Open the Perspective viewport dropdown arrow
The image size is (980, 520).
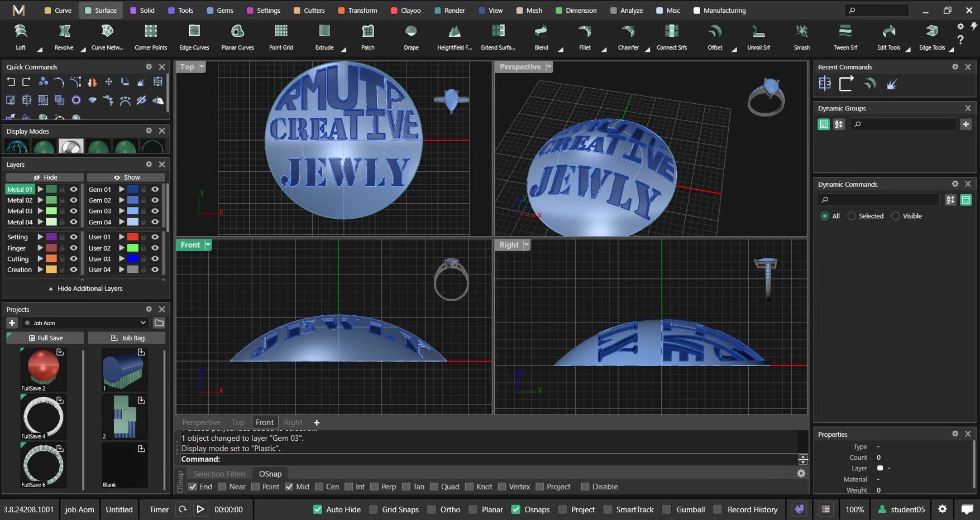549,67
